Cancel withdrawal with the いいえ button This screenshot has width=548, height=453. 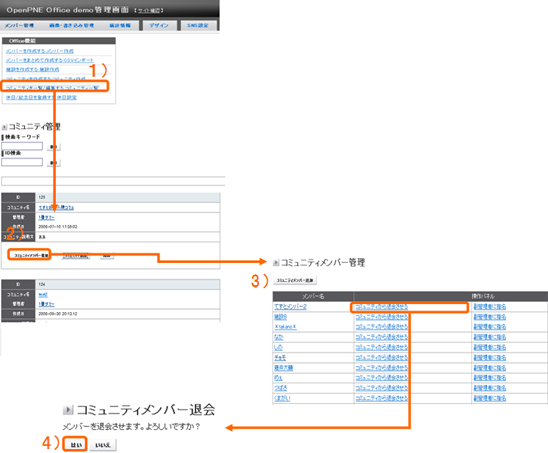[103, 445]
